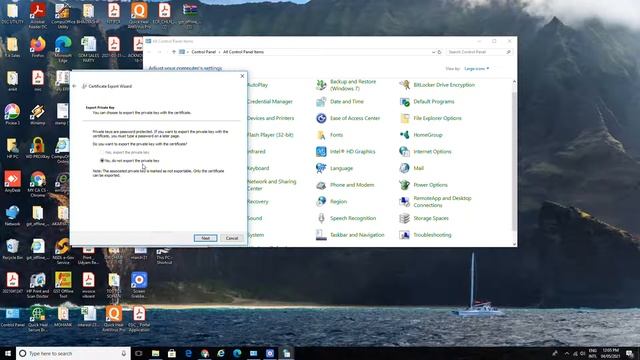Image resolution: width=640 pixels, height=360 pixels.
Task: Click Control Panel breadcrumb in address bar
Action: coord(203,52)
